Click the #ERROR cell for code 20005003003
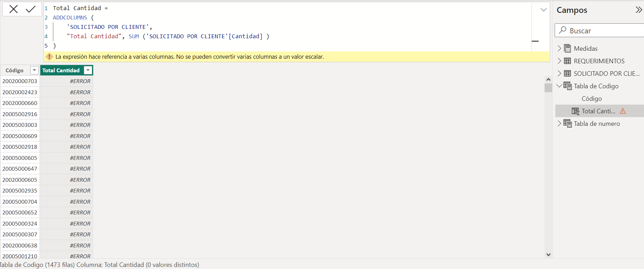 tap(66, 125)
